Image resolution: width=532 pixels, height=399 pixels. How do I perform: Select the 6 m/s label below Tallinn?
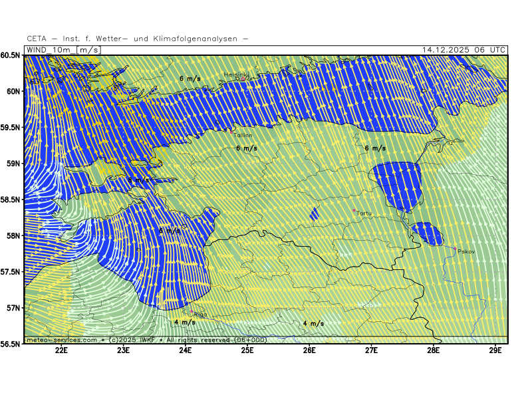tap(247, 148)
